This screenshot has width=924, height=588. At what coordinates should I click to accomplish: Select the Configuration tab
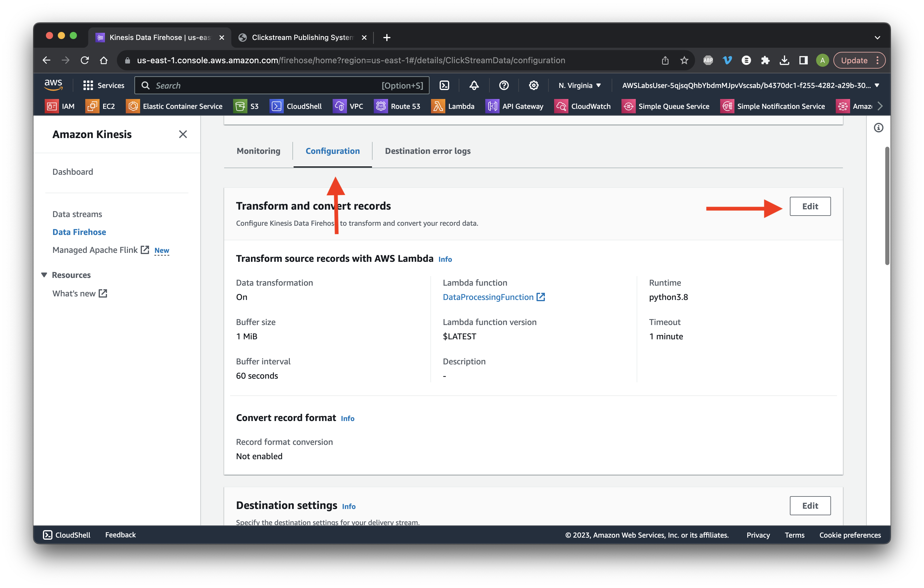point(332,151)
